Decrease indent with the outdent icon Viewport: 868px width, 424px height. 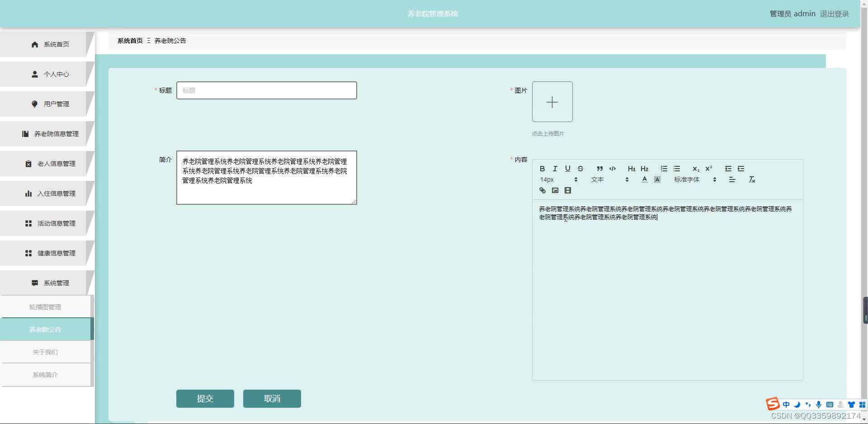tap(728, 169)
